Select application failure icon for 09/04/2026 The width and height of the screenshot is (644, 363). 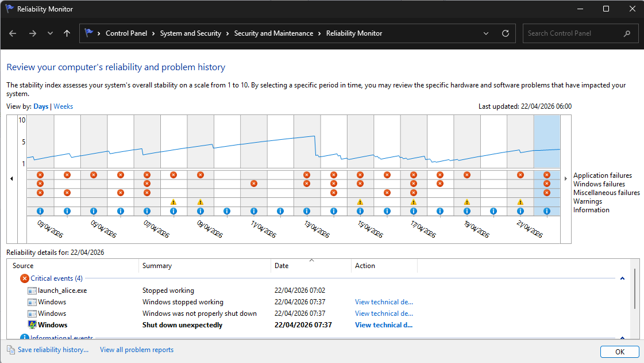(x=200, y=175)
